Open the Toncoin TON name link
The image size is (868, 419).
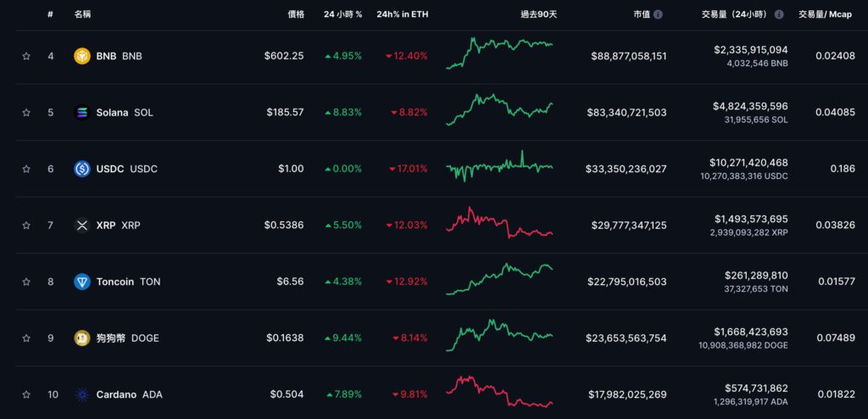[x=127, y=282]
